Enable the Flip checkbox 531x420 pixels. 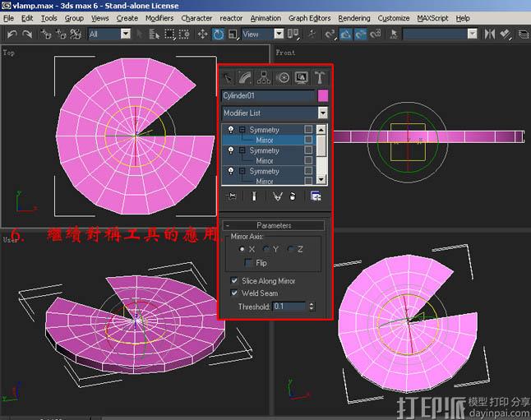pyautogui.click(x=249, y=263)
